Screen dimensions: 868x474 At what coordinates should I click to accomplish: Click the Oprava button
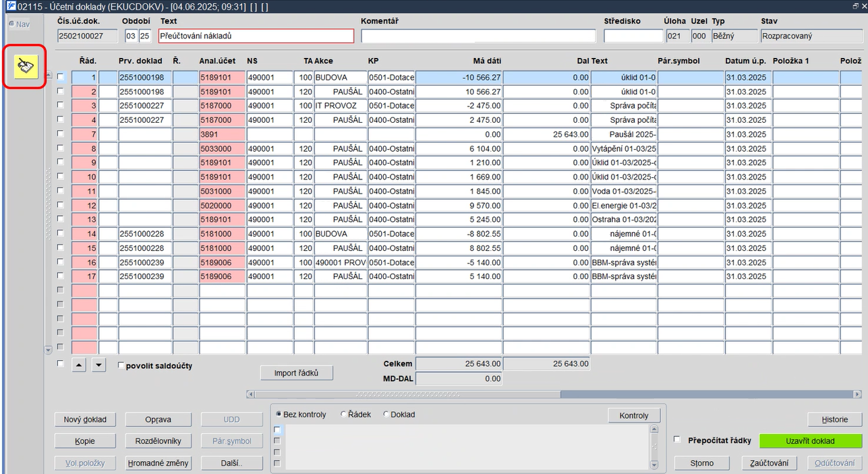(x=158, y=419)
